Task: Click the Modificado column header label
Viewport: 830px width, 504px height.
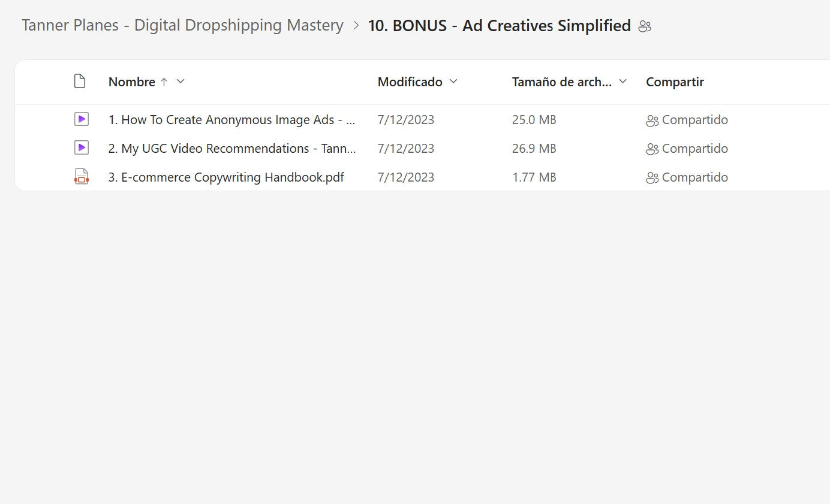Action: (410, 82)
